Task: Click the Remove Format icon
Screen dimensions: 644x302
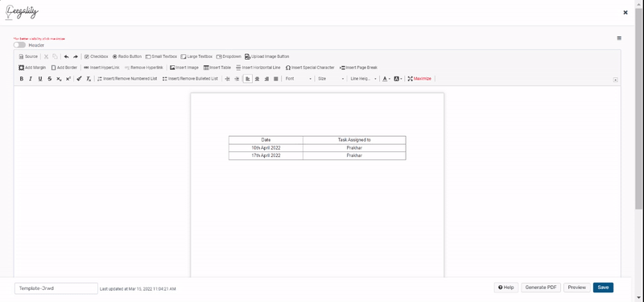Action: 89,78
